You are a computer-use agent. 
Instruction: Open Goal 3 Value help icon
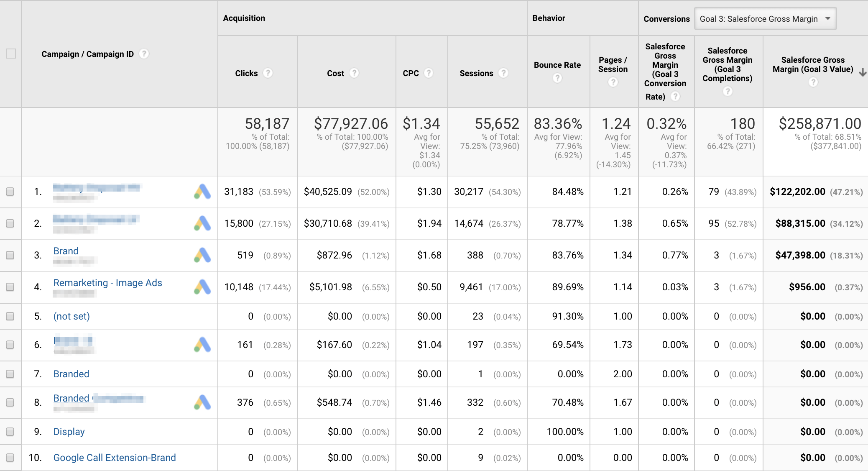tap(813, 82)
